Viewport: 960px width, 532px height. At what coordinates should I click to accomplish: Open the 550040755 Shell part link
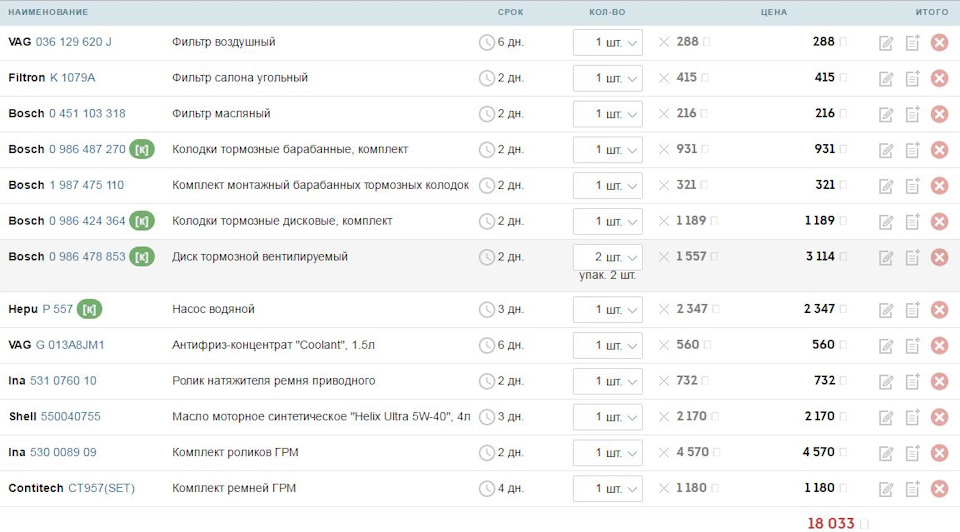tap(70, 417)
